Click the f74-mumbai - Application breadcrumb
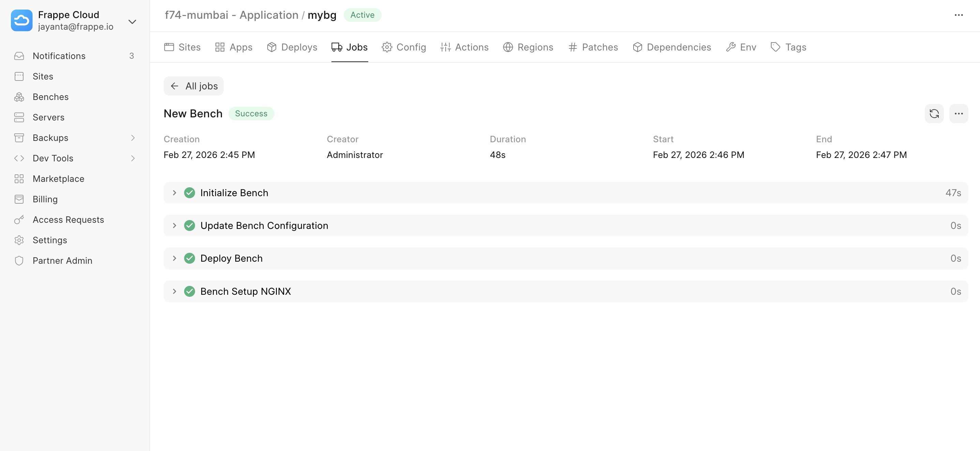This screenshot has height=451, width=980. coord(231,15)
